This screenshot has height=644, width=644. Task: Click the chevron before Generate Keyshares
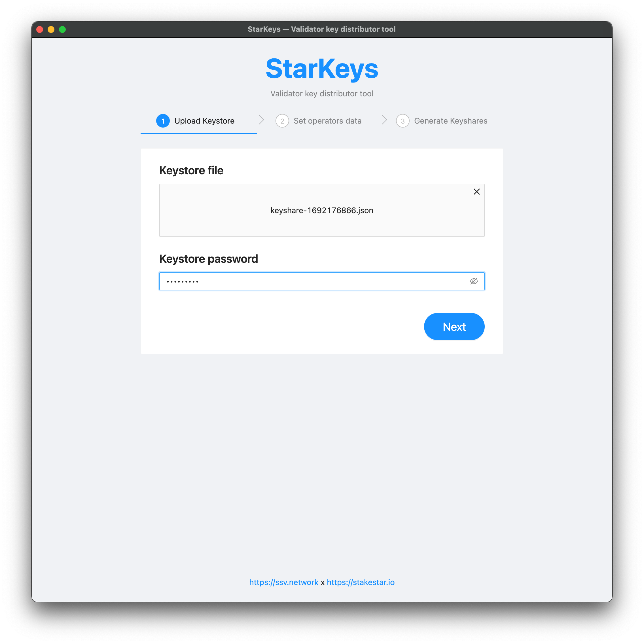click(x=384, y=120)
